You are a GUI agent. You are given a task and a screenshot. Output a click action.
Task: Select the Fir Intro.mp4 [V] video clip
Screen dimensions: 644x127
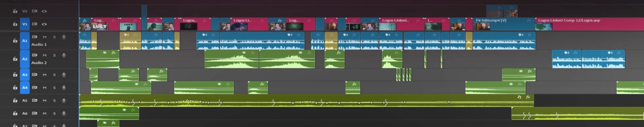tap(504, 24)
